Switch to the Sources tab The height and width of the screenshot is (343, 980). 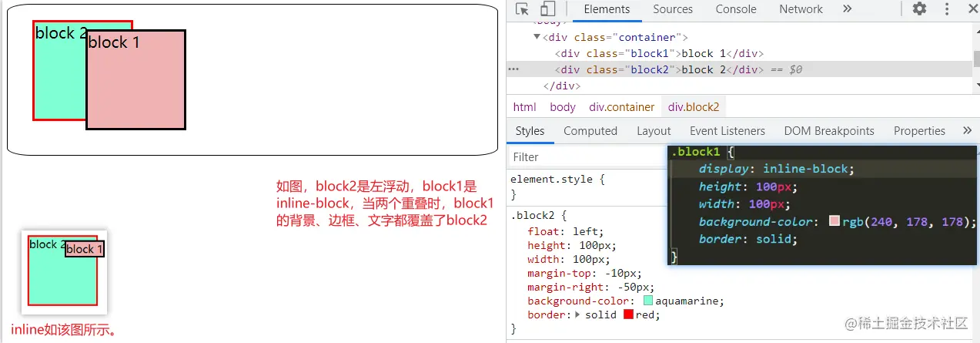(x=673, y=9)
